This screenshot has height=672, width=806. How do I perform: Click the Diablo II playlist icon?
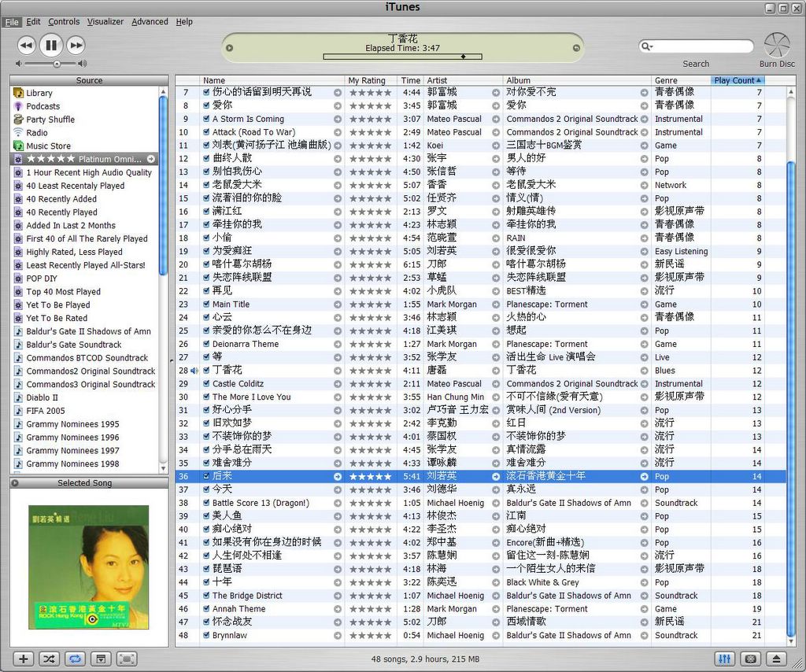click(18, 397)
